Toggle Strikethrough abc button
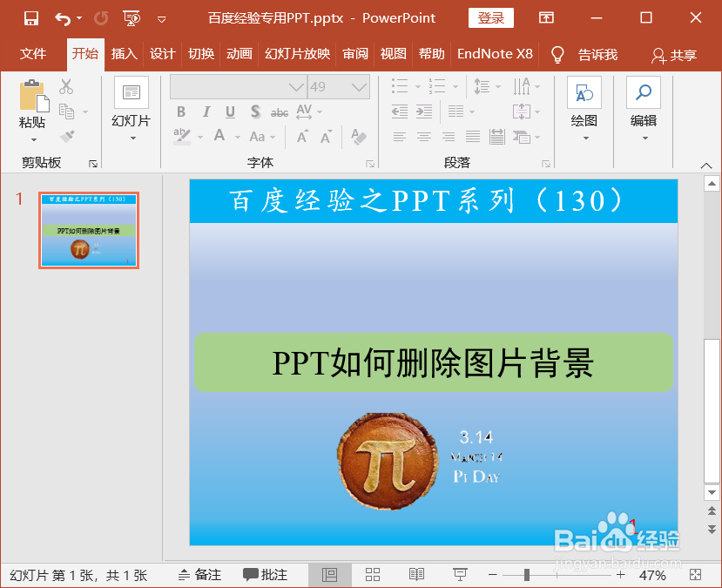 279,112
